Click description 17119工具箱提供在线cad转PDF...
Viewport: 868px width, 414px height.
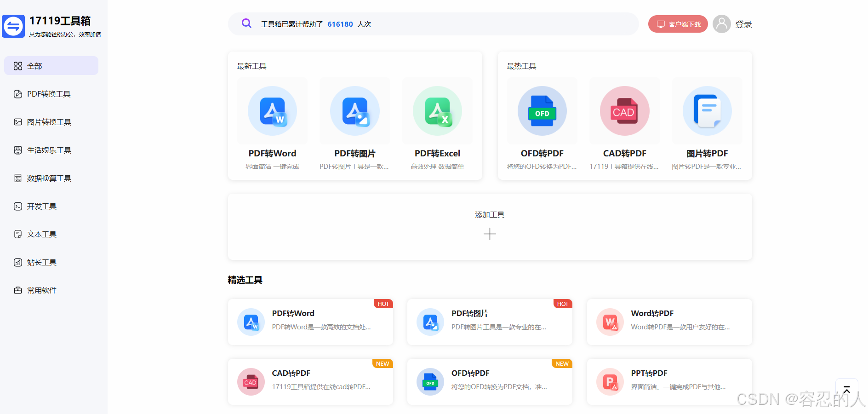click(321, 387)
